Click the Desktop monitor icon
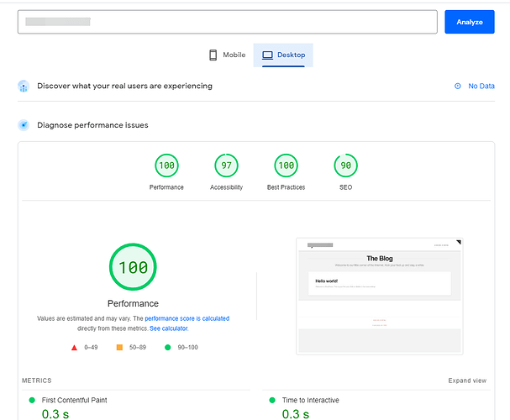This screenshot has height=420, width=510. coord(267,55)
